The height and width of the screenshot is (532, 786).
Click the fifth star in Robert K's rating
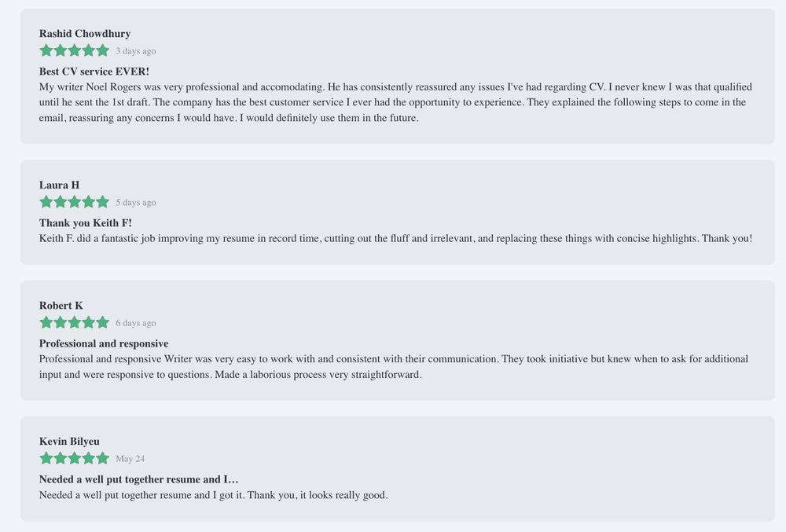(x=103, y=322)
